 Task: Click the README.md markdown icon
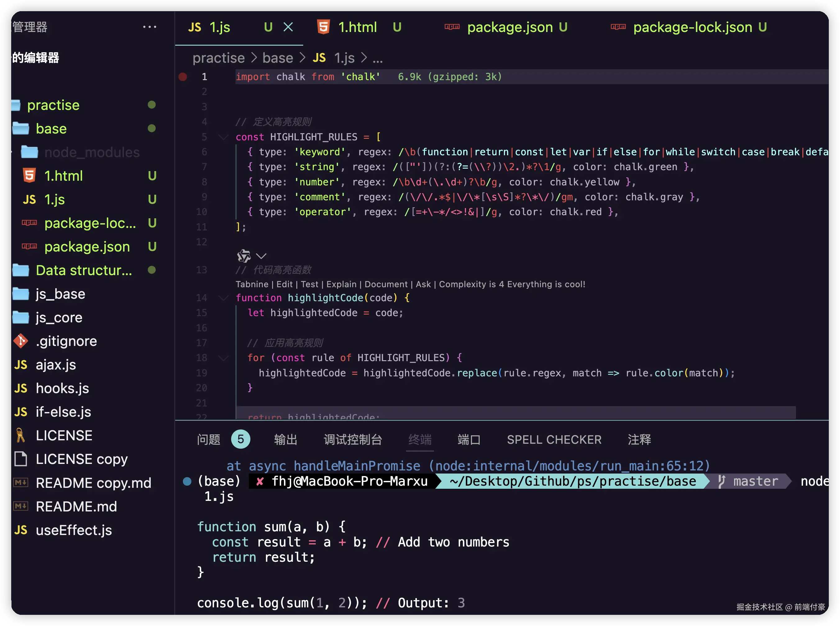(21, 506)
